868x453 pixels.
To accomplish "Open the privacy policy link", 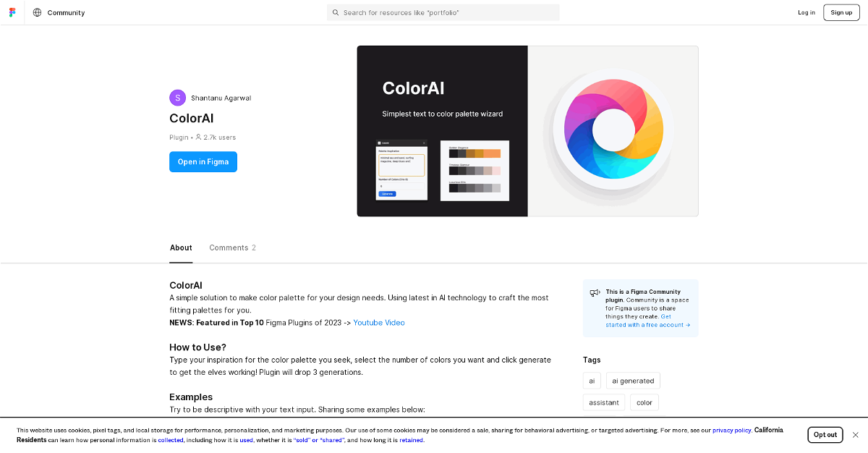I will [731, 430].
